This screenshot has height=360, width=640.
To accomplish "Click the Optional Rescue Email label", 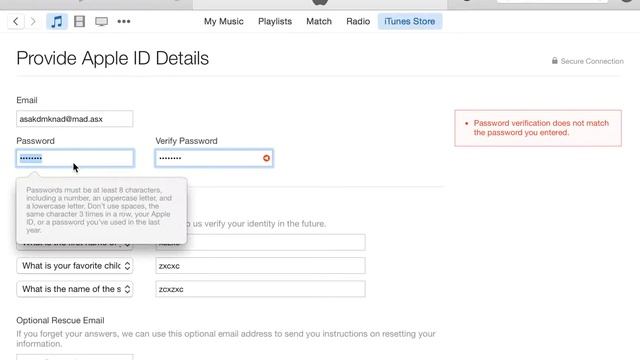I will point(60,320).
